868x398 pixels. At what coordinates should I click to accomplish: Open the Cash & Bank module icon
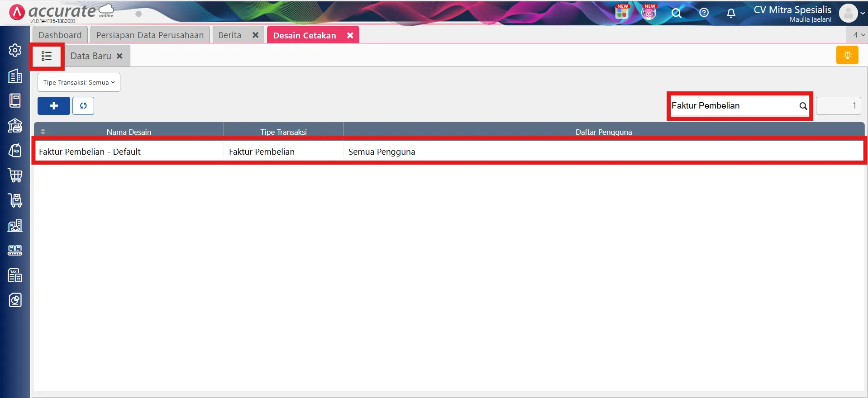click(x=15, y=125)
